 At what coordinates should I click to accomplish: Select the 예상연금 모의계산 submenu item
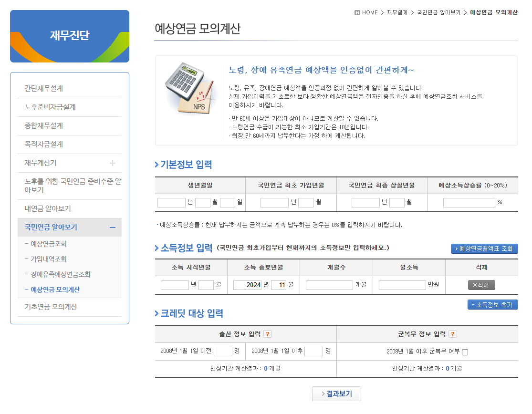pyautogui.click(x=55, y=290)
